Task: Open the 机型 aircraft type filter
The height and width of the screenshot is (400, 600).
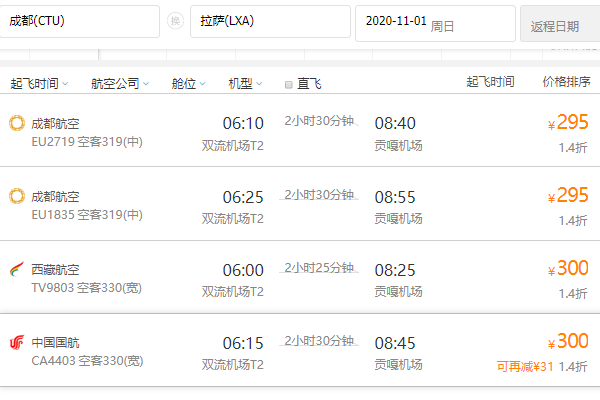Action: (x=245, y=84)
